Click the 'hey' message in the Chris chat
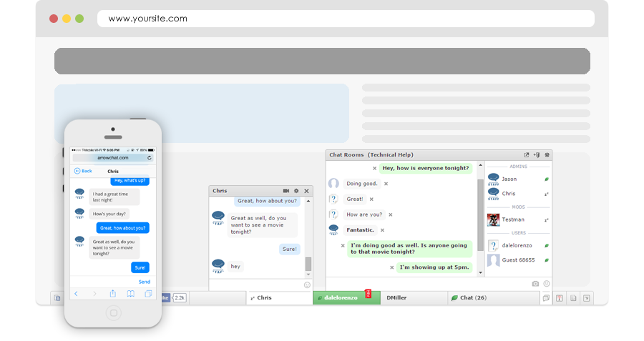Screen dimensions: 644x341 235,267
